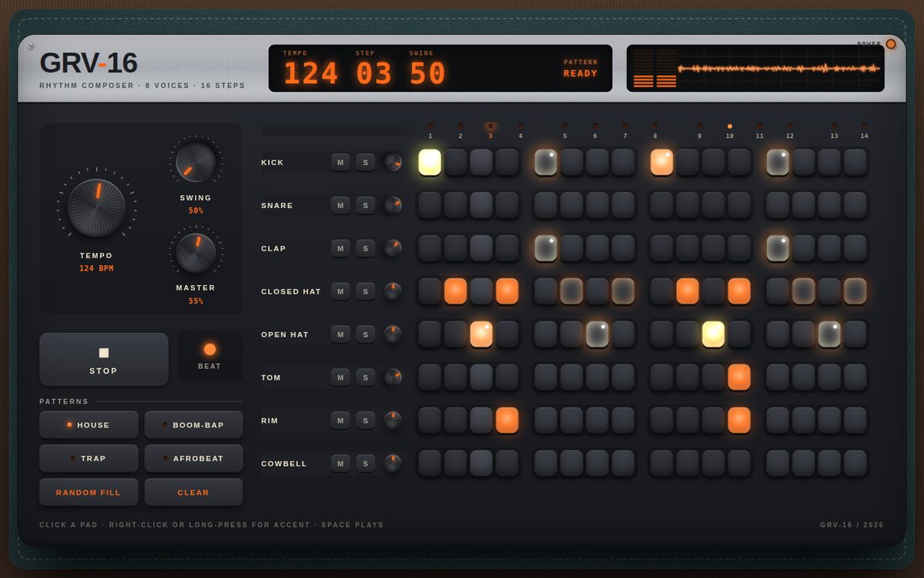The image size is (924, 578).
Task: Toggle the first pad in the Rim row
Action: click(430, 420)
